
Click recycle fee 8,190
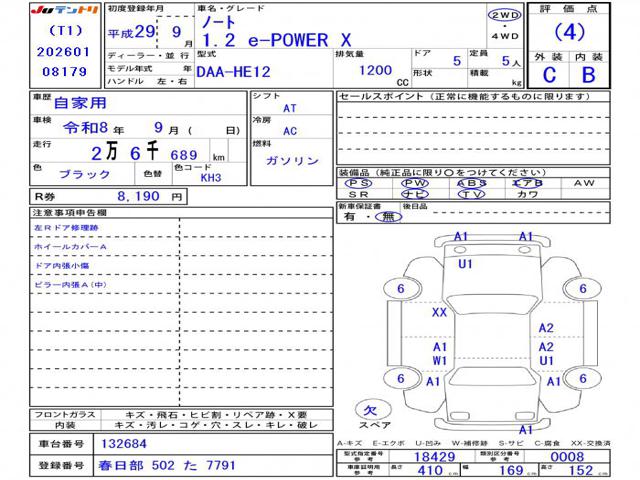[138, 196]
